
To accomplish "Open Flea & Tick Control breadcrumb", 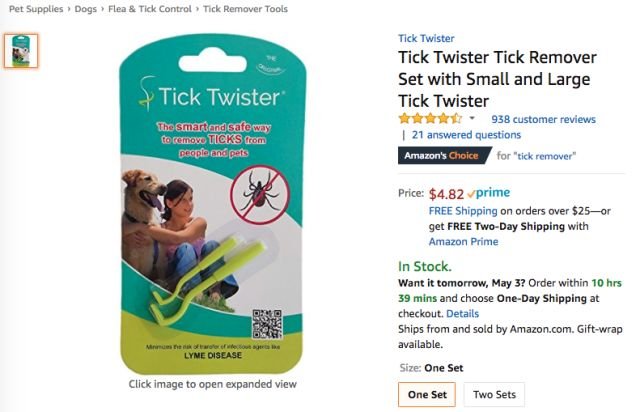I will [x=149, y=9].
